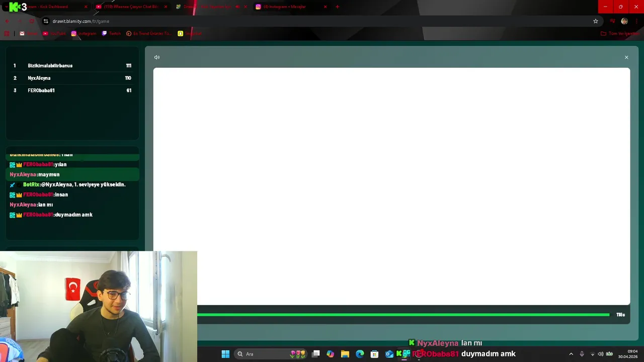Switch to the YouTube (159) tab
Screen dimensions: 644x362
132,7
